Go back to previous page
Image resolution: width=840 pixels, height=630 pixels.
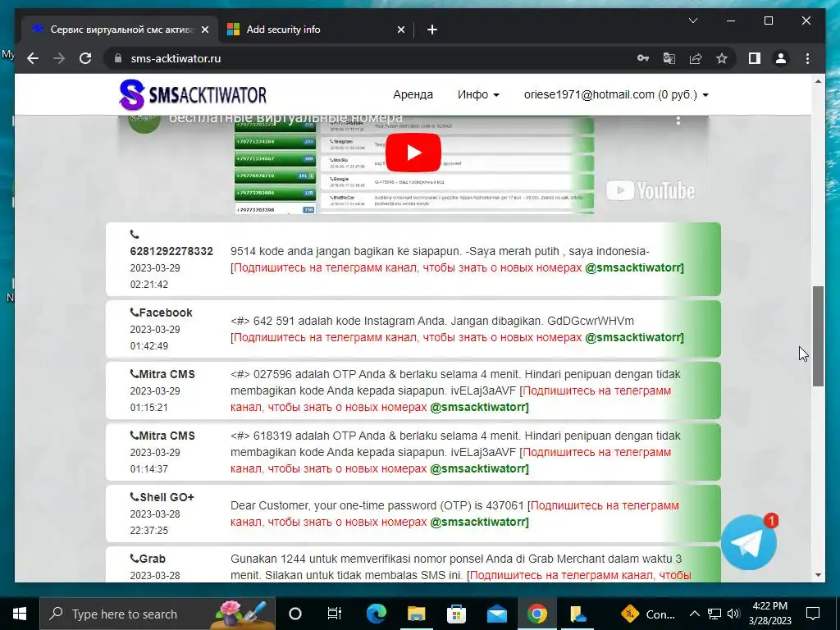(33, 58)
